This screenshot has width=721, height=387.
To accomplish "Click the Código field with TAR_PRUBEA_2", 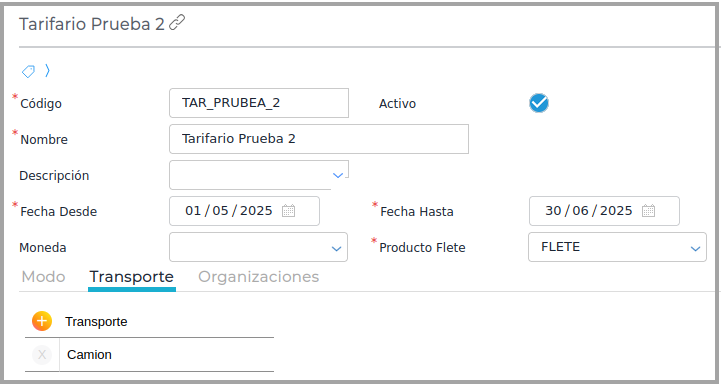I will 259,103.
